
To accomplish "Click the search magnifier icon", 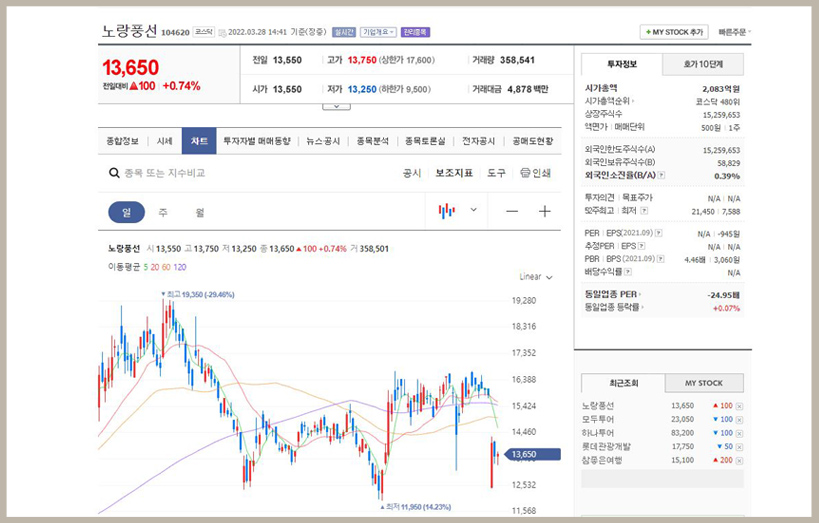I will tap(114, 173).
